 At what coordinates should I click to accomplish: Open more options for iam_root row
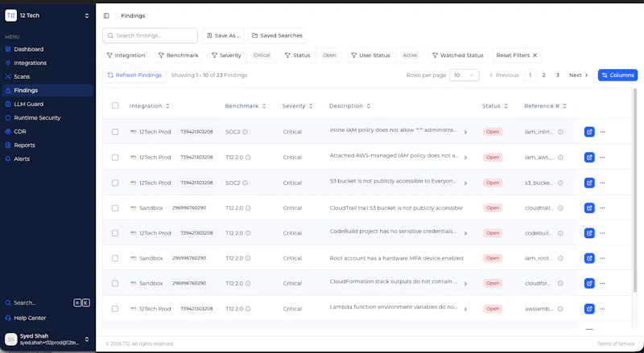pyautogui.click(x=602, y=258)
